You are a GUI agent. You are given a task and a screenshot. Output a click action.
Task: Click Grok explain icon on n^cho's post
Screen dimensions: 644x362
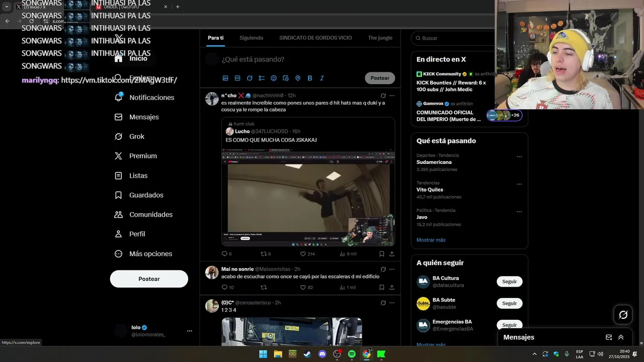[x=383, y=96]
